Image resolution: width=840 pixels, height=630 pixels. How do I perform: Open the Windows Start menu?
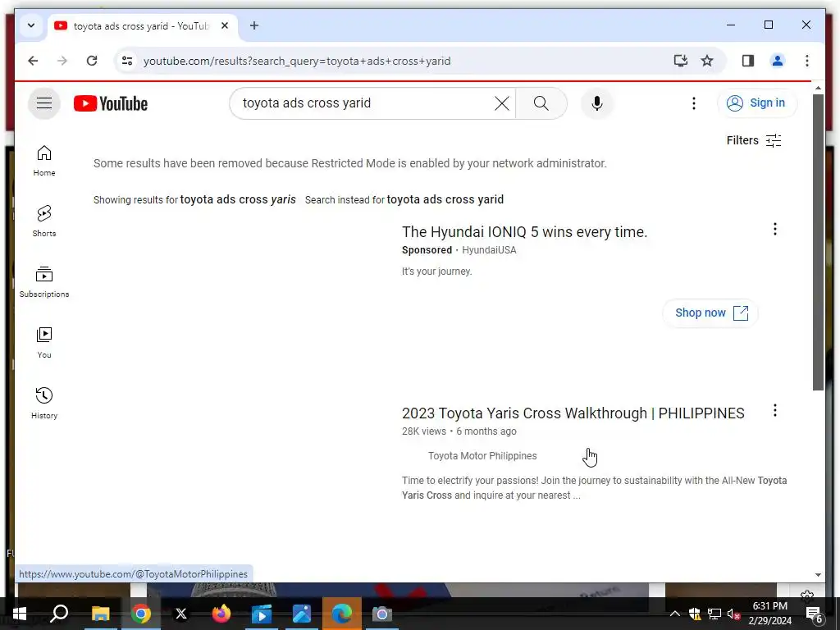(20, 614)
